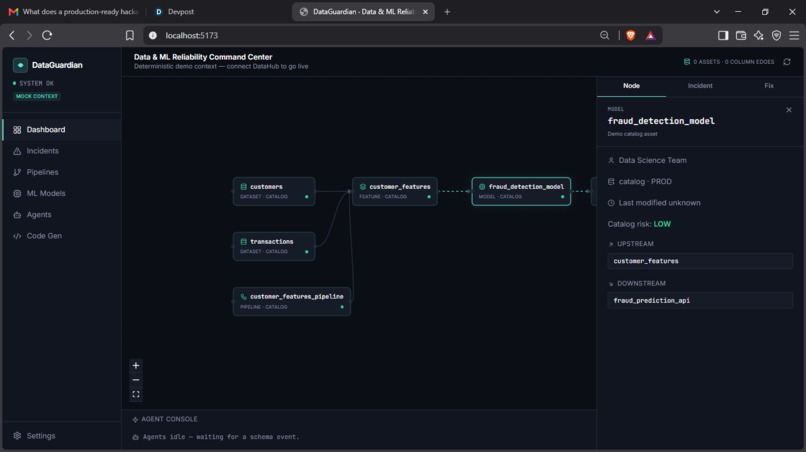
Task: Click the Agents robot icon
Action: click(x=17, y=214)
